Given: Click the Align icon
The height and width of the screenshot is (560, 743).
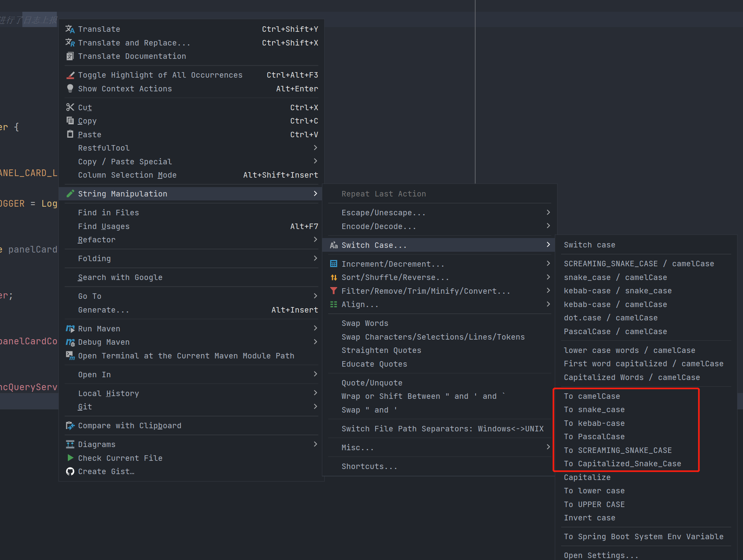Looking at the screenshot, I should coord(334,304).
